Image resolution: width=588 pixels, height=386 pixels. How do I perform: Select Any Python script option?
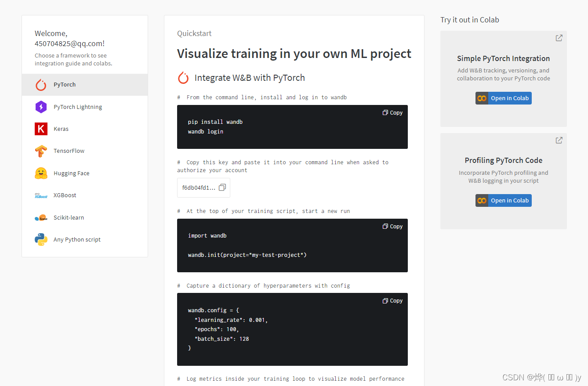point(85,239)
